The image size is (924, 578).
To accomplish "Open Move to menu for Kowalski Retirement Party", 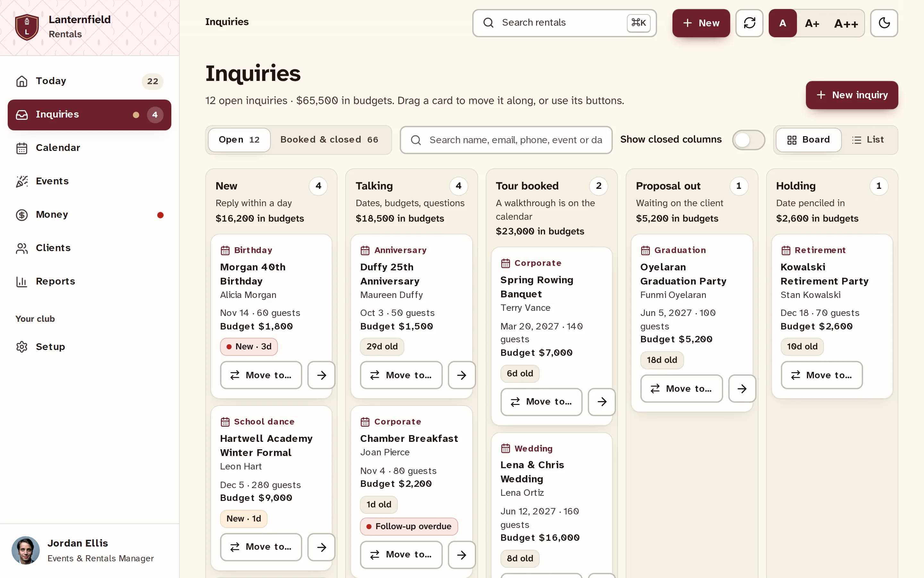I will coord(821,375).
